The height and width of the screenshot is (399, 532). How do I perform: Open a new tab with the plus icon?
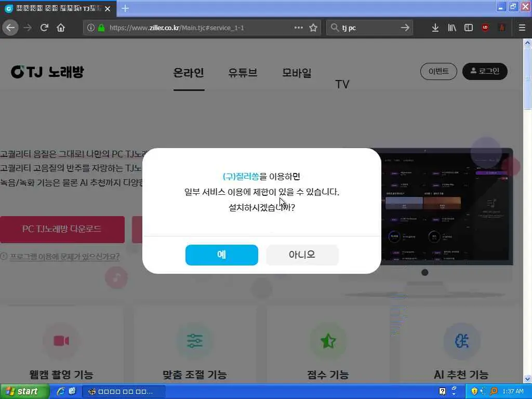[125, 8]
